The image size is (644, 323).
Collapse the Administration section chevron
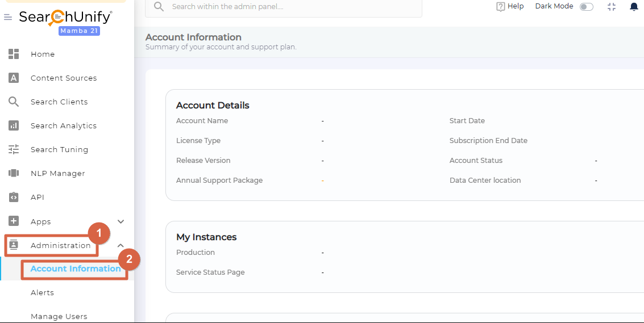point(121,245)
